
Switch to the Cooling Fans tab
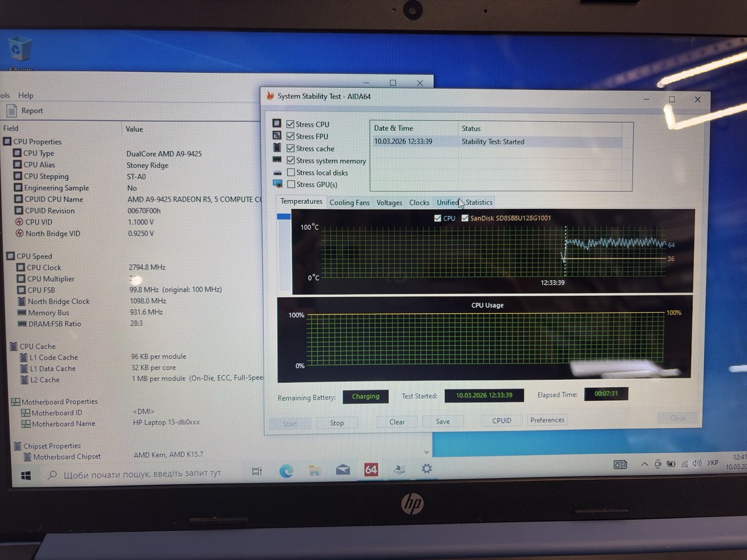pos(349,202)
